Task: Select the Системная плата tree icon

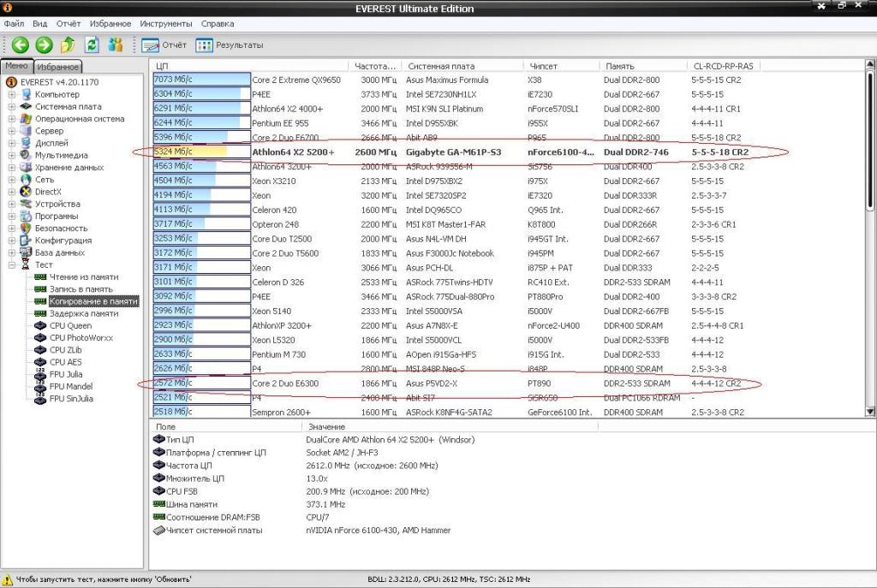Action: (x=27, y=106)
